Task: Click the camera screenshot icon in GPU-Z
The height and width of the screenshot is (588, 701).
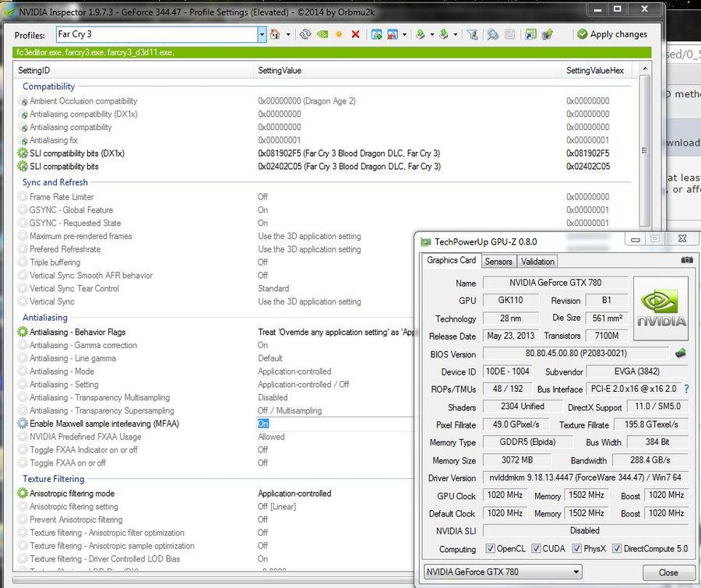Action: pyautogui.click(x=687, y=260)
